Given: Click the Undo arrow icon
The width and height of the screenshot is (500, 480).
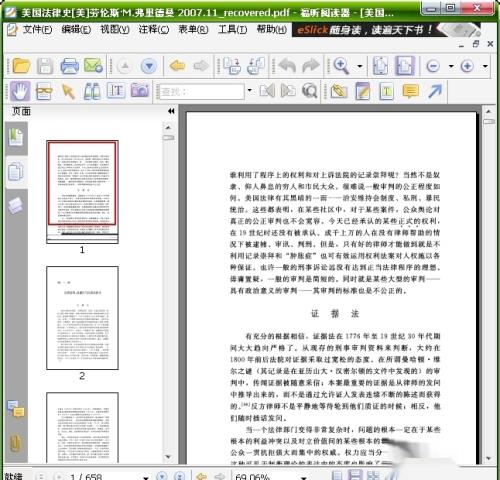Looking at the screenshot, I should [287, 66].
